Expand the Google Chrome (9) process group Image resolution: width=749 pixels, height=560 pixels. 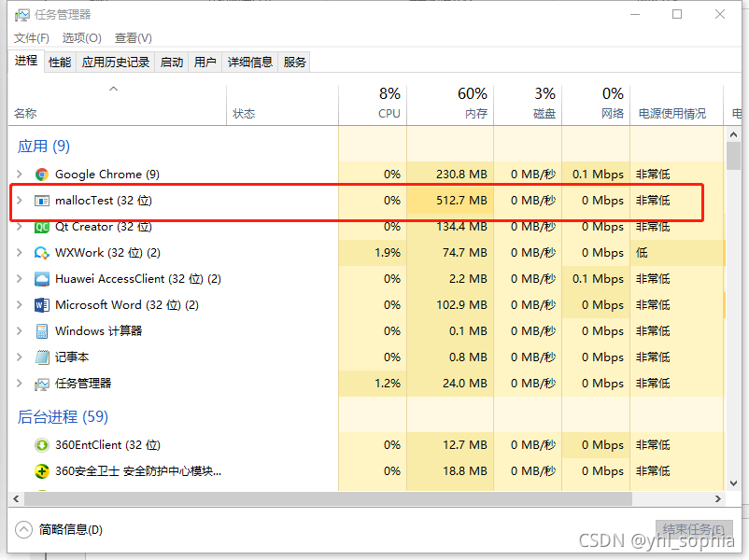20,175
